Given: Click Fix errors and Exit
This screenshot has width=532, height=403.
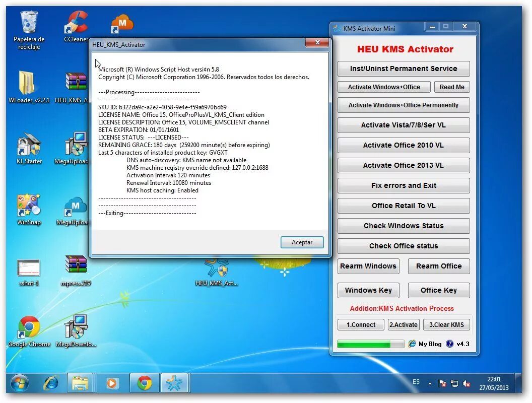Looking at the screenshot, I should tap(404, 185).
